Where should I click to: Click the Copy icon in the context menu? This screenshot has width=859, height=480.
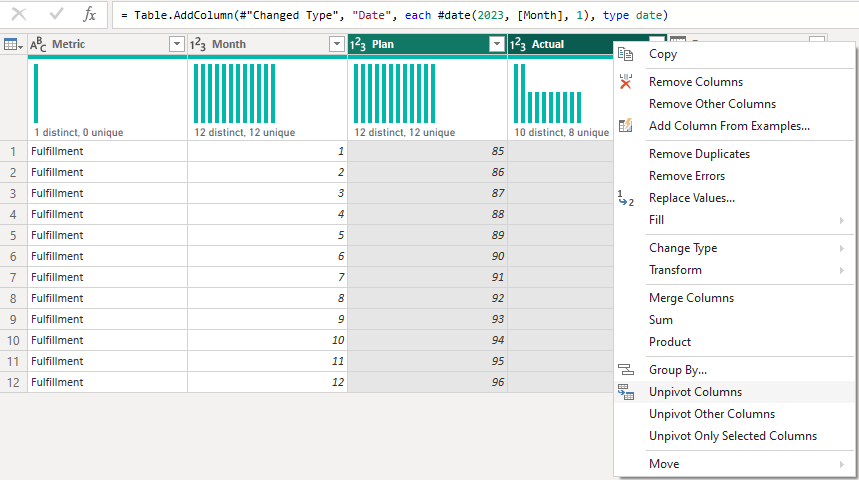pyautogui.click(x=626, y=54)
